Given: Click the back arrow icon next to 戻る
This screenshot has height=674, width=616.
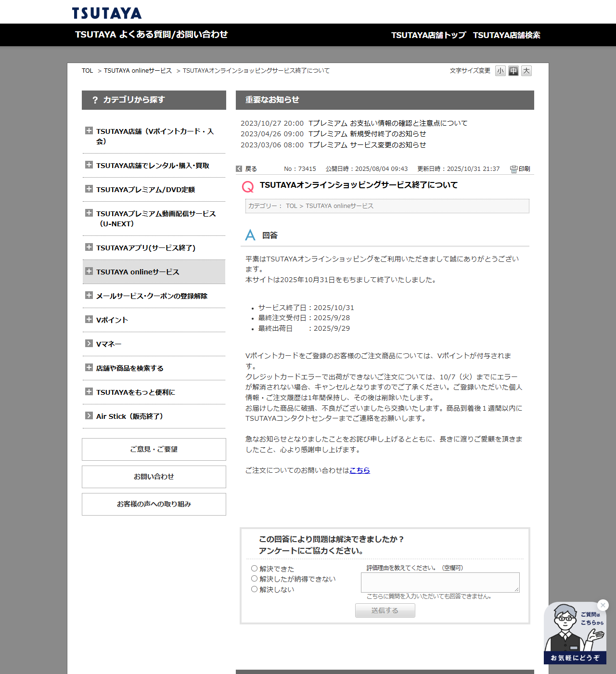Looking at the screenshot, I should 239,168.
